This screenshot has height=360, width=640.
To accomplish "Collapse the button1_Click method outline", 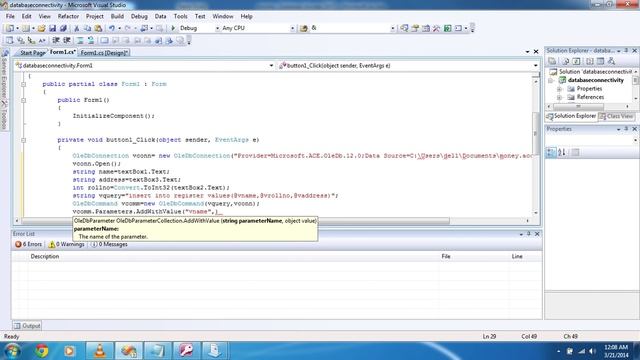I will point(23,140).
